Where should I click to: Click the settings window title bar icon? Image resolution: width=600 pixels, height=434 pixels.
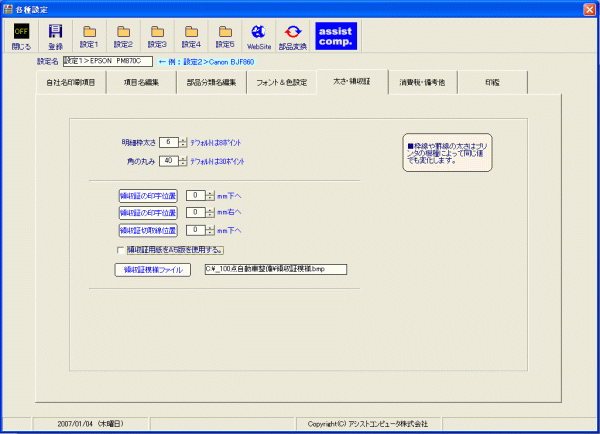[8, 9]
